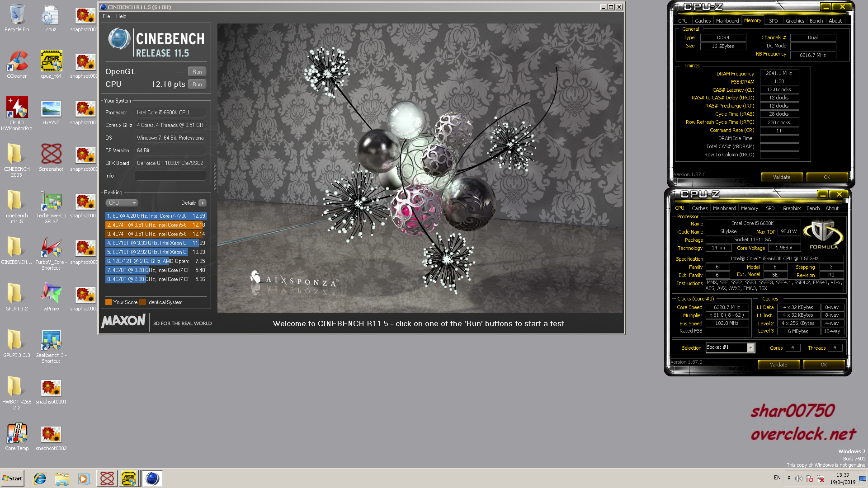This screenshot has width=868, height=488.
Task: Open the Help menu in Cinebench
Action: [121, 16]
